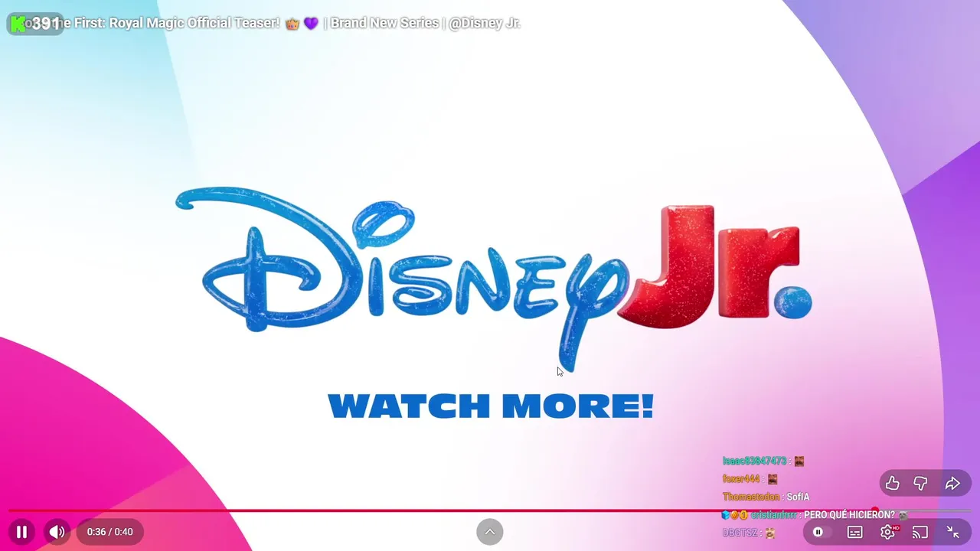
Task: Click the green K viewer count badge
Action: click(35, 24)
